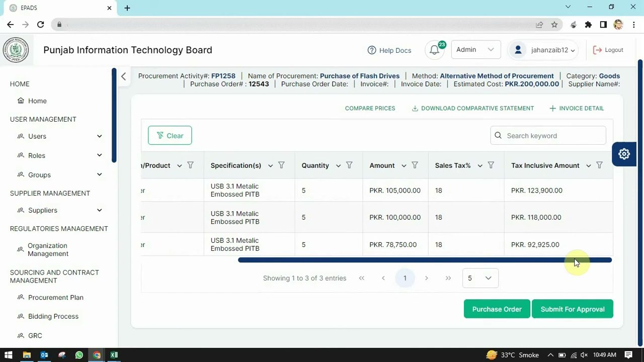Open WhatsApp from the taskbar
Screen dimensions: 644x362
tap(79, 355)
